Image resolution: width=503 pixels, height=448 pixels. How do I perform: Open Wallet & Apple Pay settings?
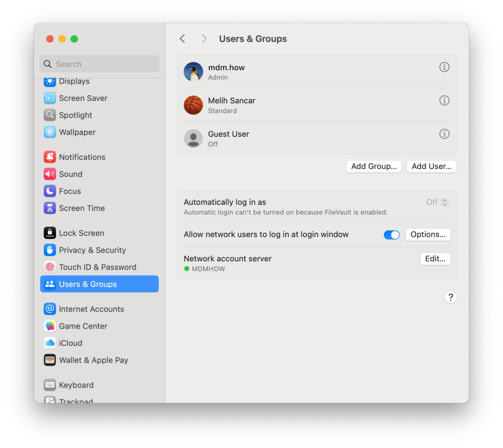click(x=93, y=360)
